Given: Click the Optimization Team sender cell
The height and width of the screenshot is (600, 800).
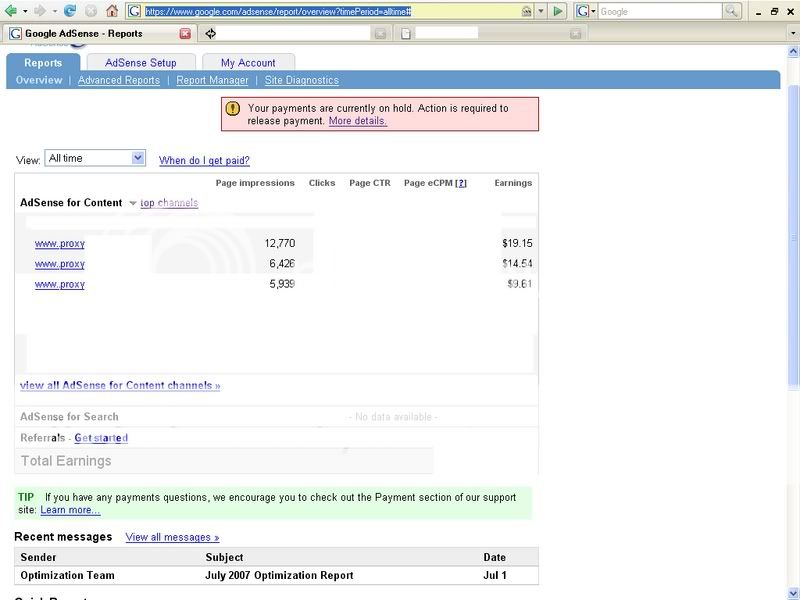Looking at the screenshot, I should tap(67, 576).
